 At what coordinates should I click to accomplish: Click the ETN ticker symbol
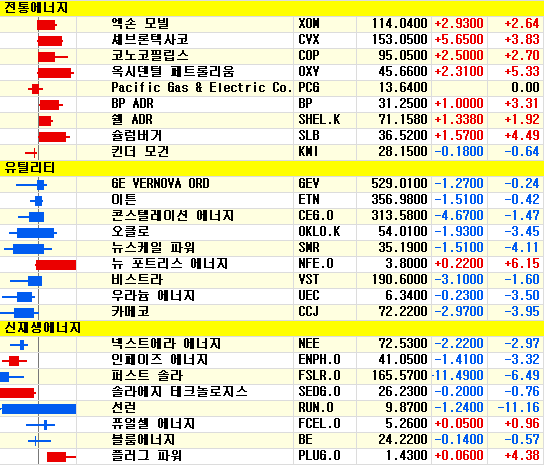(308, 199)
